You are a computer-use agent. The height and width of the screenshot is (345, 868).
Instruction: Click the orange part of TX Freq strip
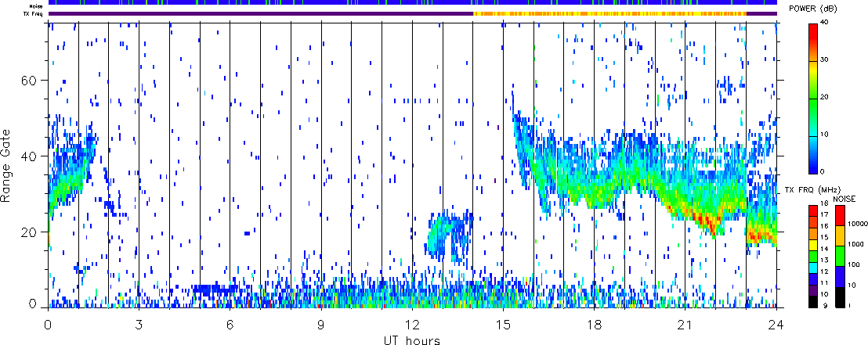609,13
